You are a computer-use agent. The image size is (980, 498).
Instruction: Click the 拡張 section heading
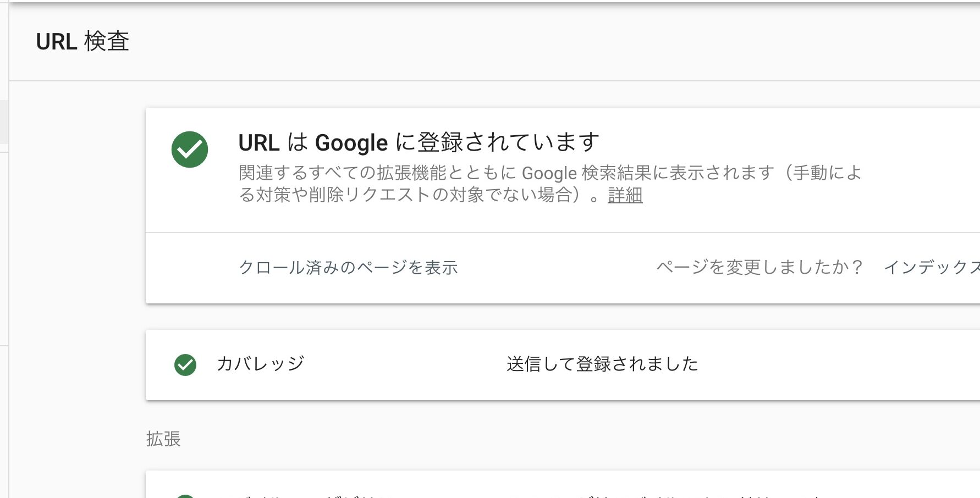[x=163, y=439]
